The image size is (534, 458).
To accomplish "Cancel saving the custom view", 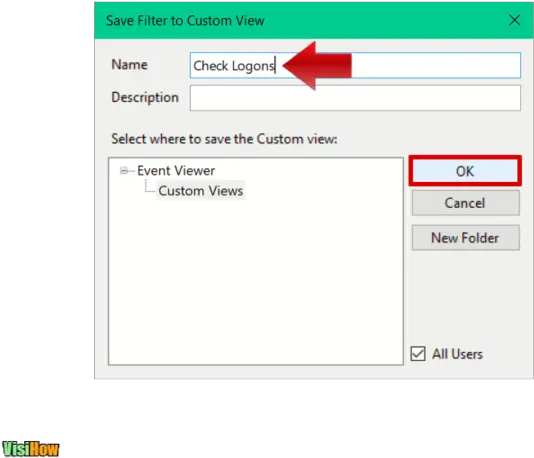I will (x=466, y=203).
